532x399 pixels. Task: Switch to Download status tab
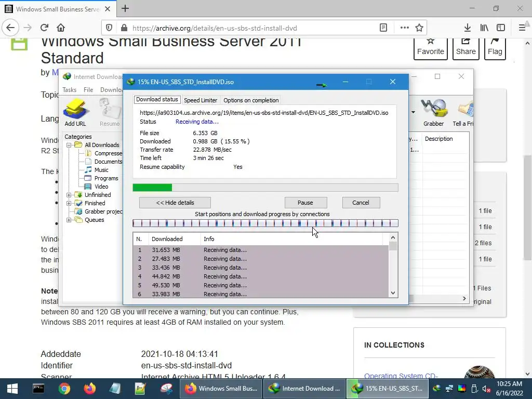click(x=157, y=100)
